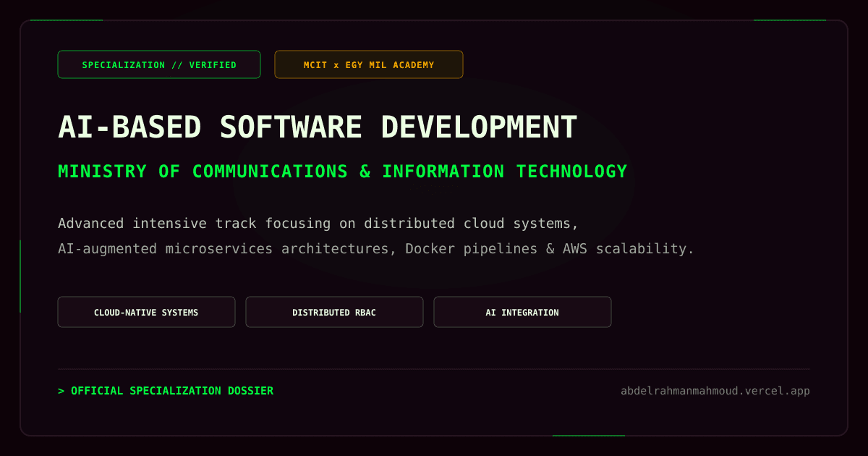Click the MINISTRY OF COMMUNICATIONS & INFORMATION TECHNOLOGY subtitle
Image resolution: width=868 pixels, height=456 pixels.
point(342,172)
